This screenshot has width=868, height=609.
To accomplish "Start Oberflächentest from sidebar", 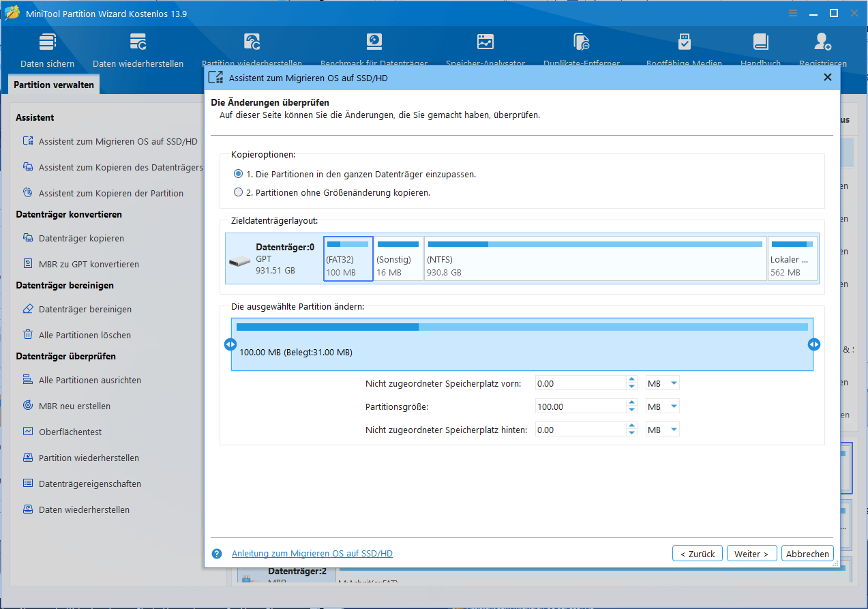I will coord(62,432).
